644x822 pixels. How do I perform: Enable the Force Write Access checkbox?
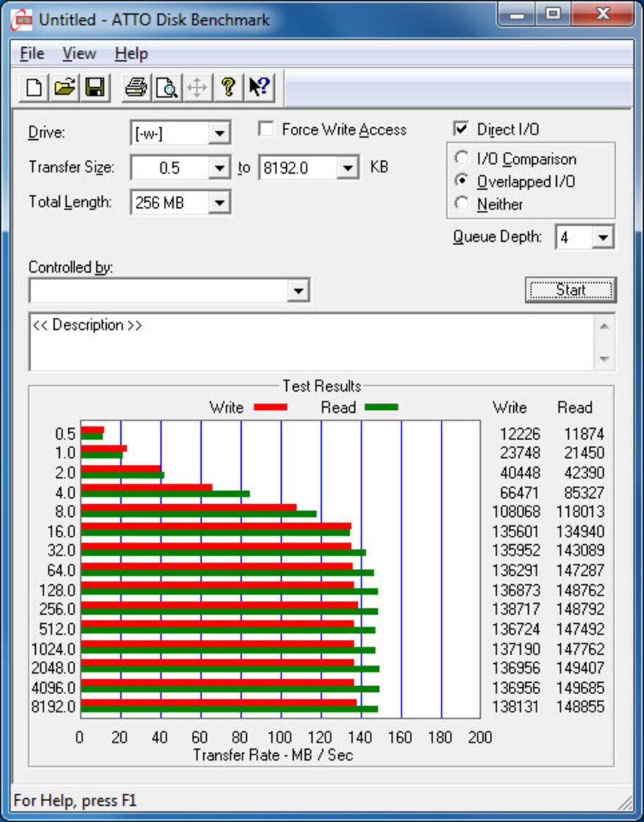[x=266, y=129]
